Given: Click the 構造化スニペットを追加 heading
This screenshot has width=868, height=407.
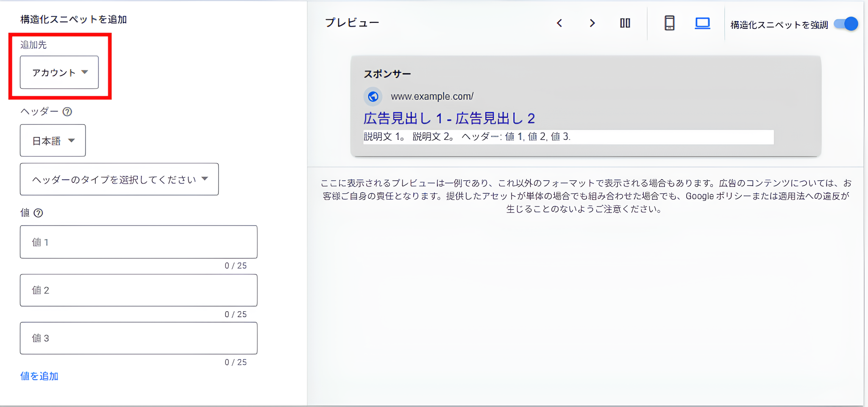Looking at the screenshot, I should (x=74, y=19).
